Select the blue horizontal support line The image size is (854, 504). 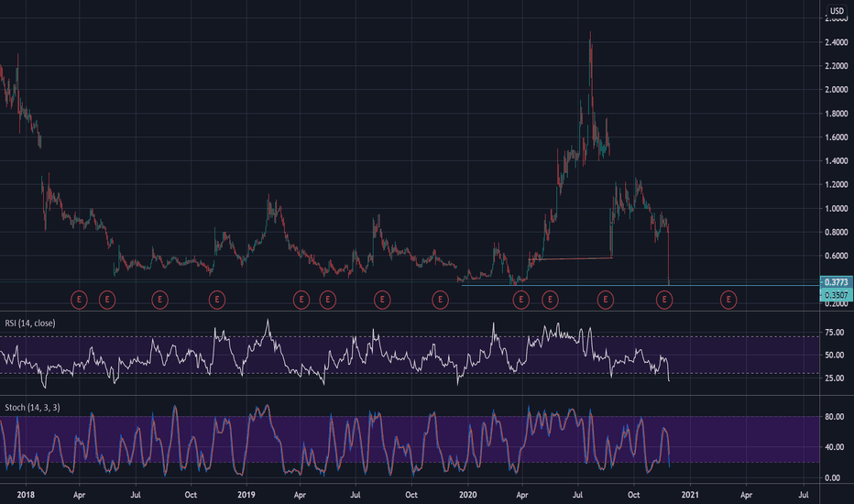click(640, 286)
